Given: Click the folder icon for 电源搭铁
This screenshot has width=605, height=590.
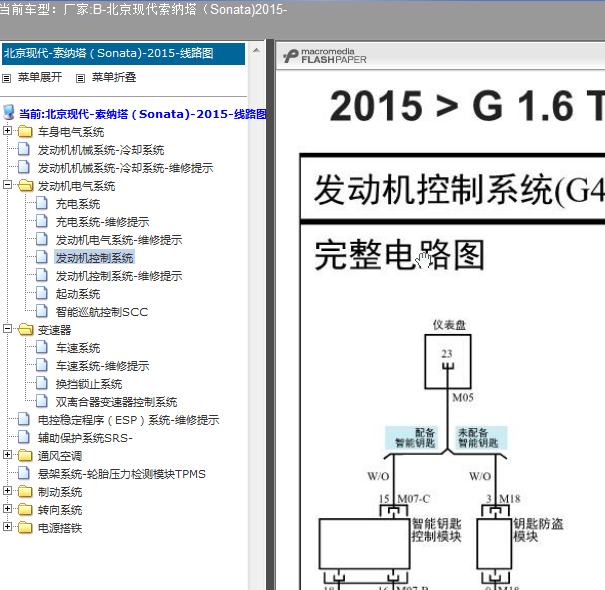Looking at the screenshot, I should (x=25, y=527).
